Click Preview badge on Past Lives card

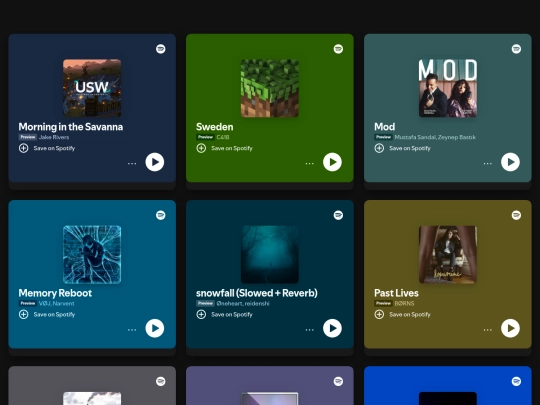point(383,303)
